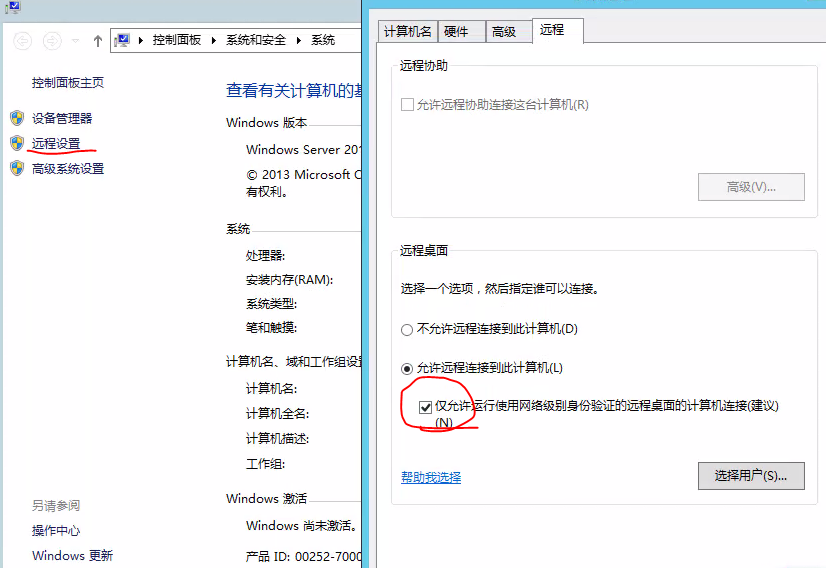826x568 pixels.
Task: Click 安装内存(RAM) label
Action: tap(289, 280)
